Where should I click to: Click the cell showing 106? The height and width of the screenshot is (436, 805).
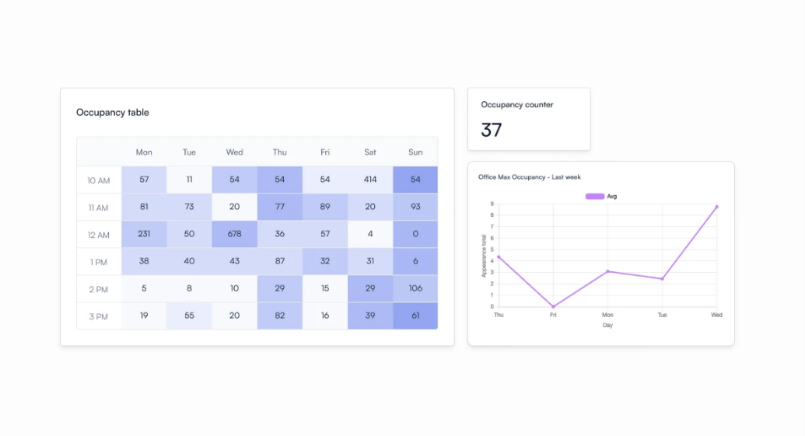415,288
